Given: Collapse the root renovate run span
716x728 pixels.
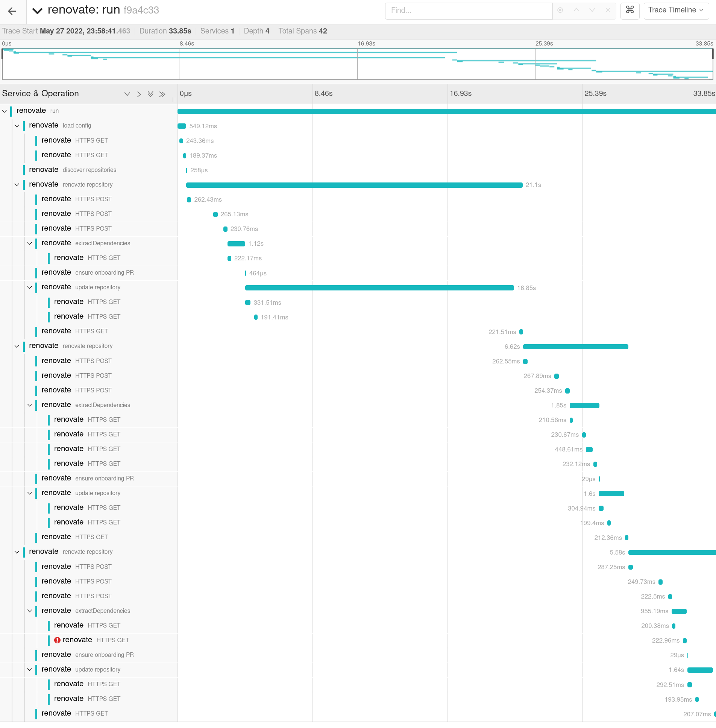Looking at the screenshot, I should point(5,111).
